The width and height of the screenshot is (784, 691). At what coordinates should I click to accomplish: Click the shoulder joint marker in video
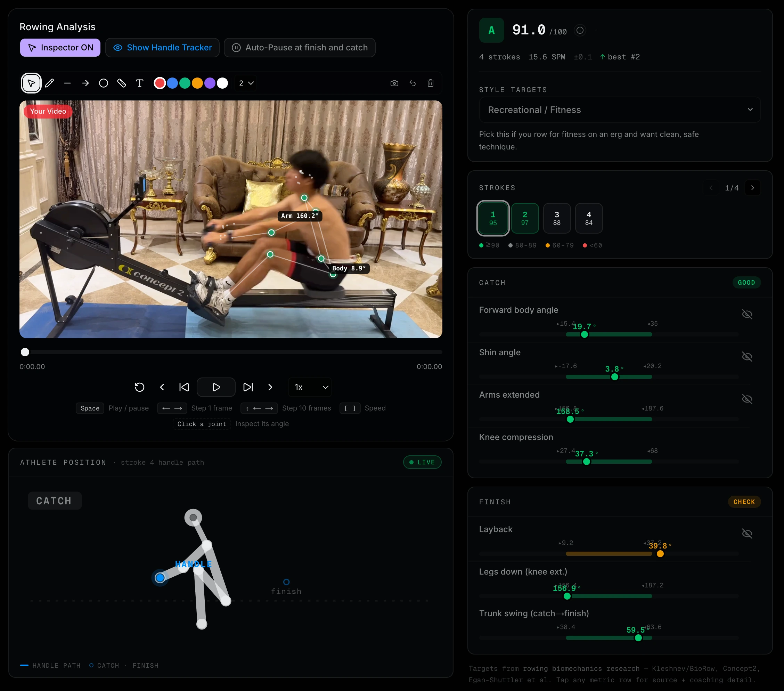[304, 197]
